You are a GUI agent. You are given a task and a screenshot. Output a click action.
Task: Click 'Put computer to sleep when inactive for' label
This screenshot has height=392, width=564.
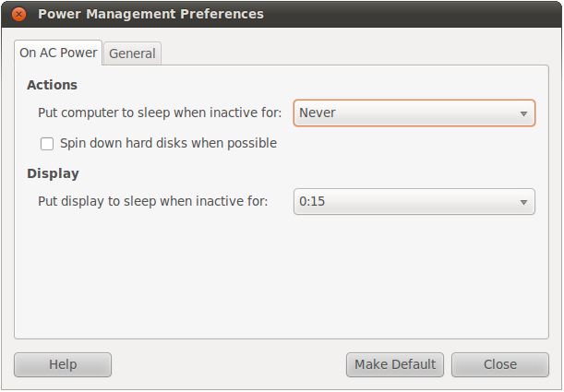[160, 113]
